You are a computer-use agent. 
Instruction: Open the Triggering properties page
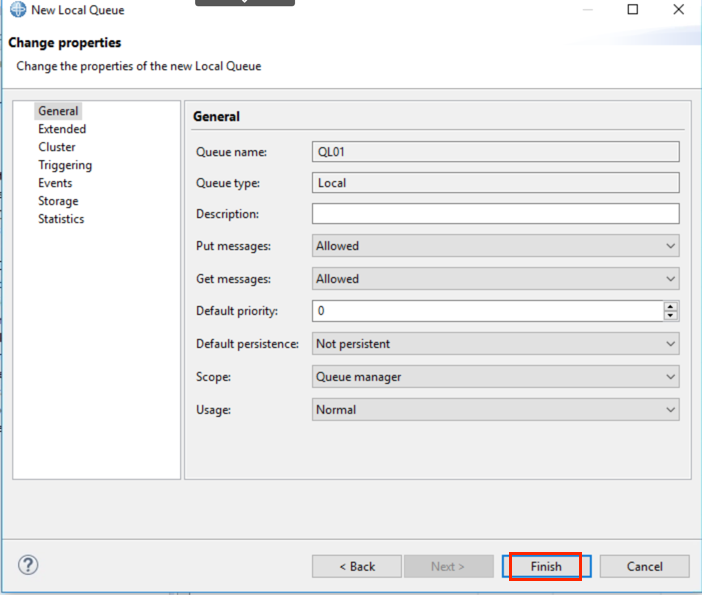[x=65, y=165]
